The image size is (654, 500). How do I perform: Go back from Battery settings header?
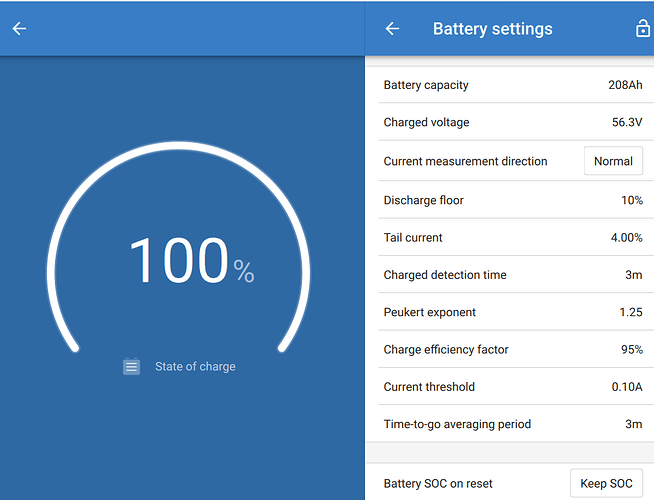coord(392,29)
